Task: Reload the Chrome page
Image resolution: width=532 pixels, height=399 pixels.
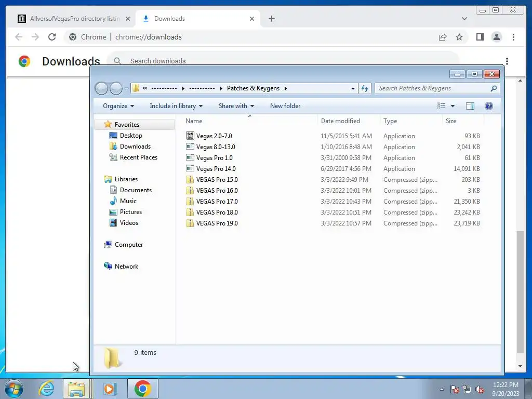Action: [52, 37]
